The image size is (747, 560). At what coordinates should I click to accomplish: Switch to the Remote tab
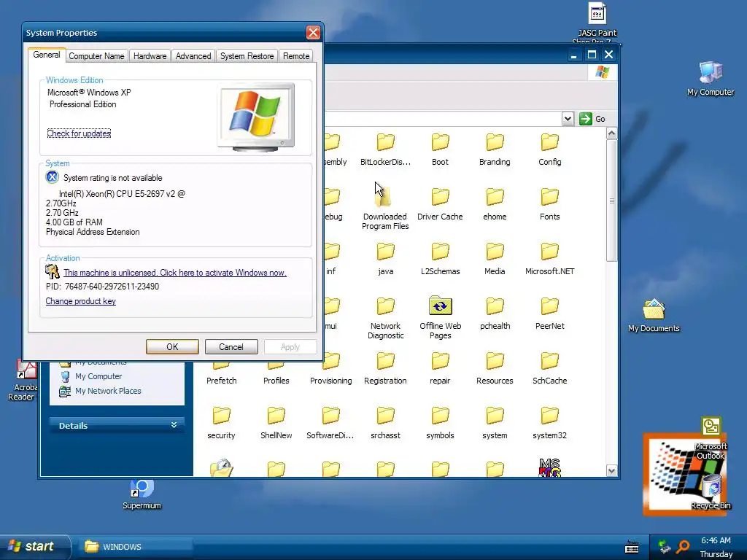[x=296, y=56]
